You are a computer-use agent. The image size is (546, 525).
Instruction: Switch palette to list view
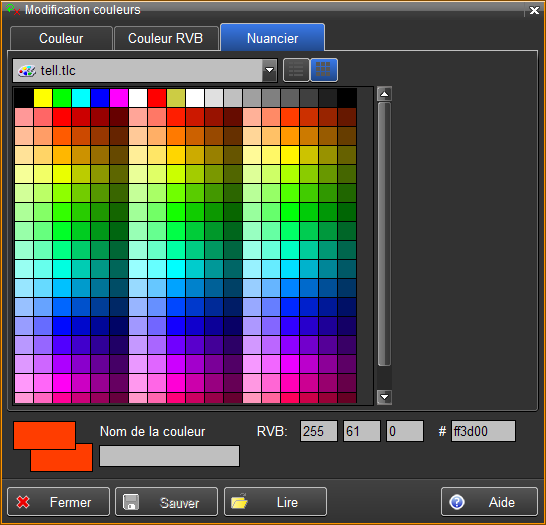[296, 70]
